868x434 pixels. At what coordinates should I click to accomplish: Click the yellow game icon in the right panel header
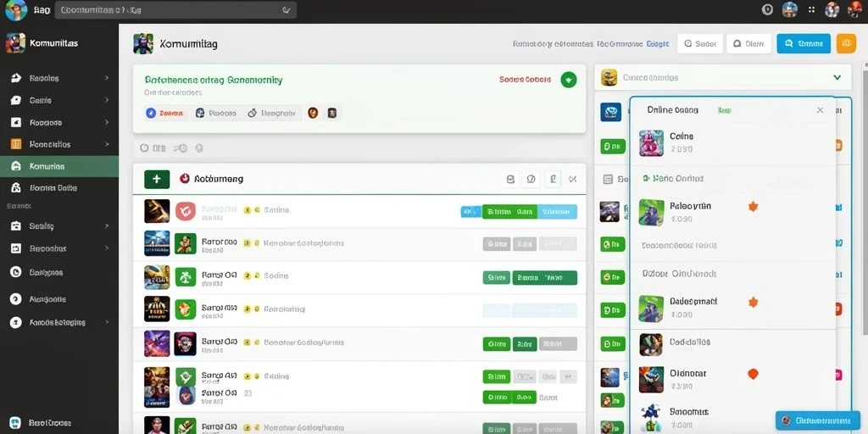(609, 77)
